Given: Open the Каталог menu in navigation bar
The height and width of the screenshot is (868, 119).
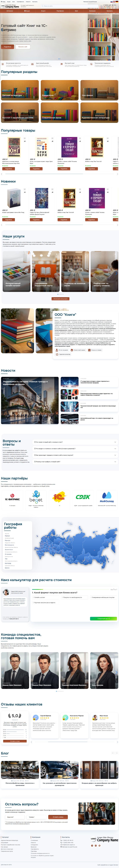Looking at the screenshot, I should [10, 11].
